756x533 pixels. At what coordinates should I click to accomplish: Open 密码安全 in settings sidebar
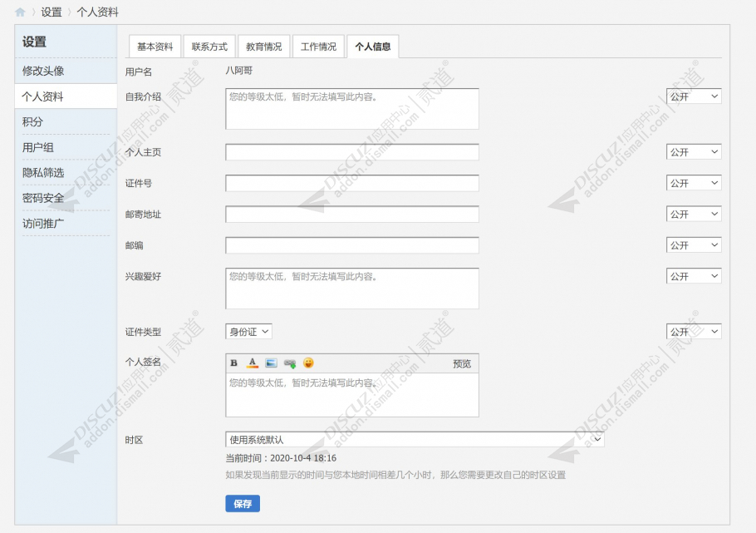[x=43, y=198]
